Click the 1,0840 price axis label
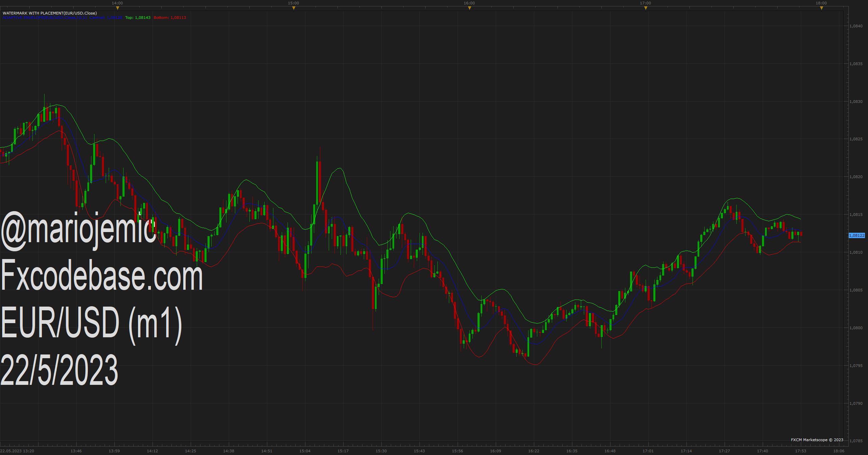 [x=856, y=26]
